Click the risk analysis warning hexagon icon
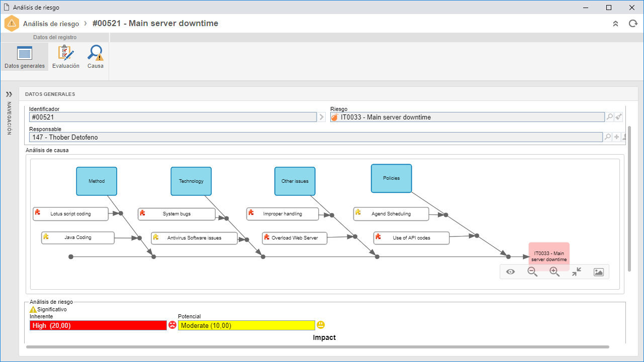 click(x=12, y=24)
